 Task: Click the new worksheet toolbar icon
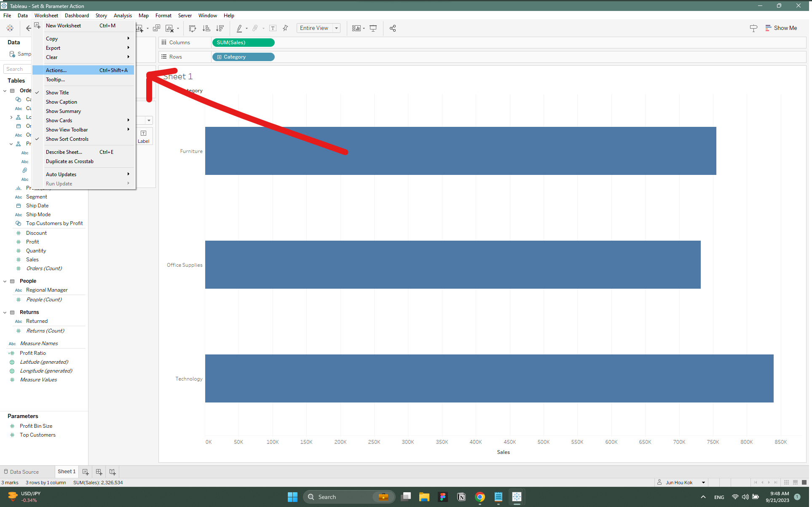click(x=139, y=28)
